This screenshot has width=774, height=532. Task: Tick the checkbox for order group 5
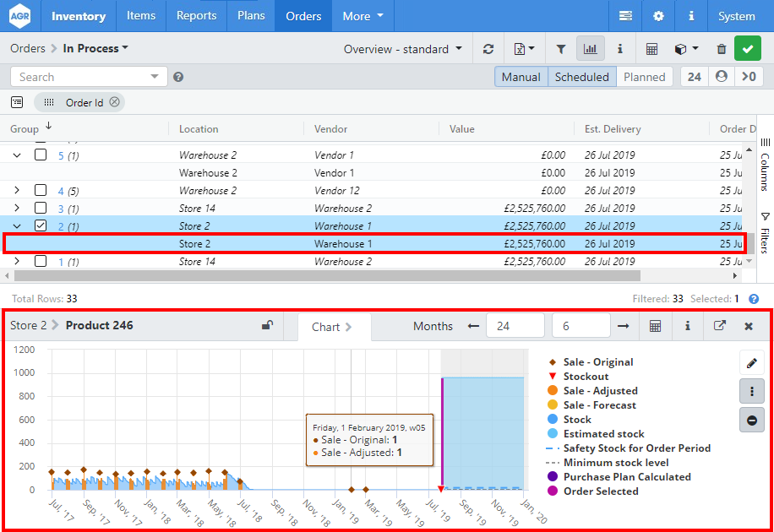click(41, 155)
